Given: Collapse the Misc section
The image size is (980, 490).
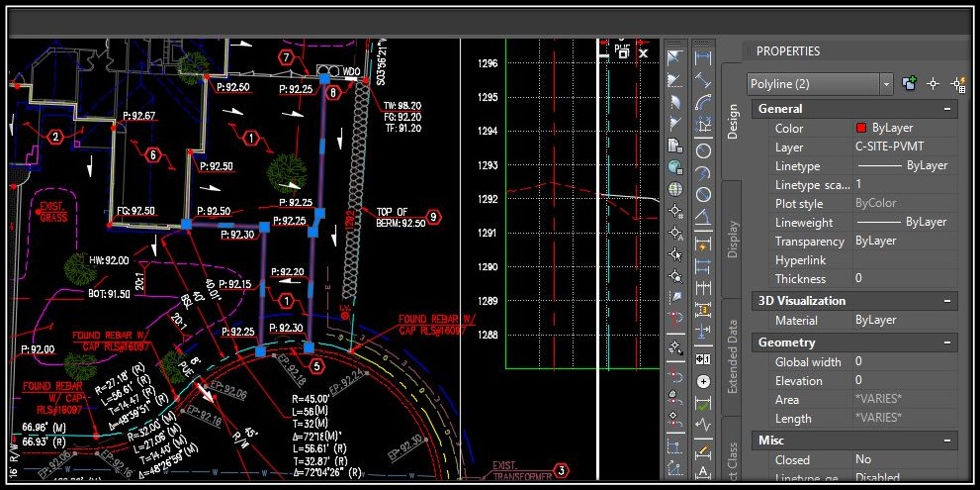Looking at the screenshot, I should tap(948, 441).
